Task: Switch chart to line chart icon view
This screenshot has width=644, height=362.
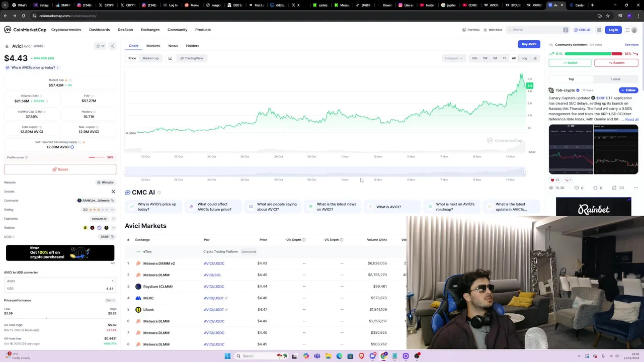Action: point(170,58)
